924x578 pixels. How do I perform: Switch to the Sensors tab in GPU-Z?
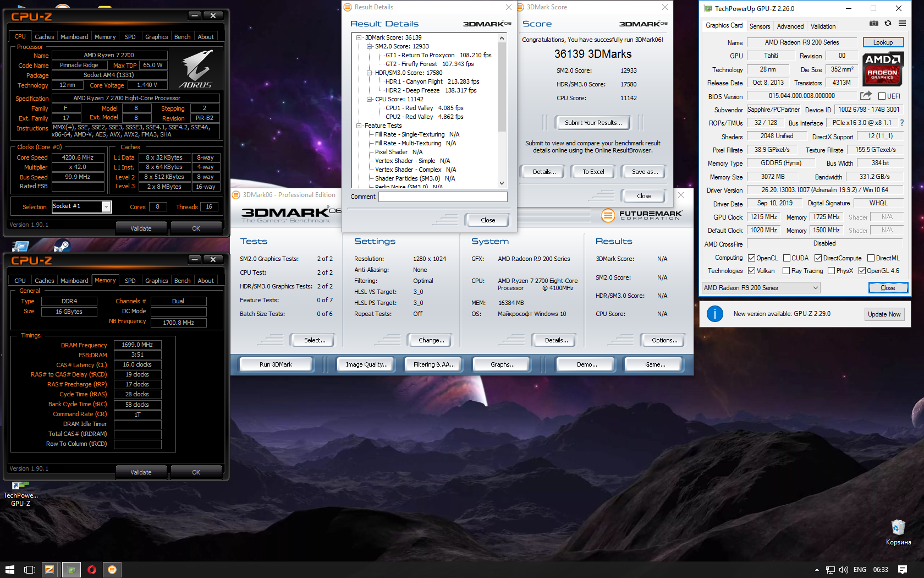pyautogui.click(x=760, y=26)
